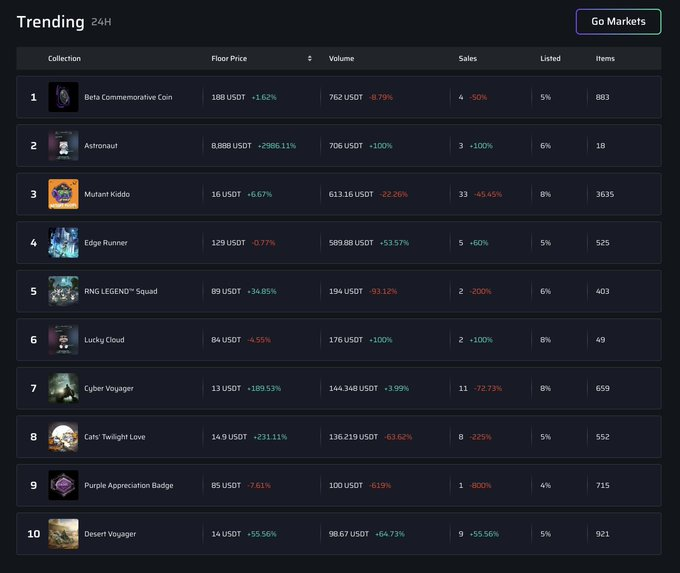Select RNG LEGEND Squad name
The height and width of the screenshot is (573, 680).
point(121,291)
